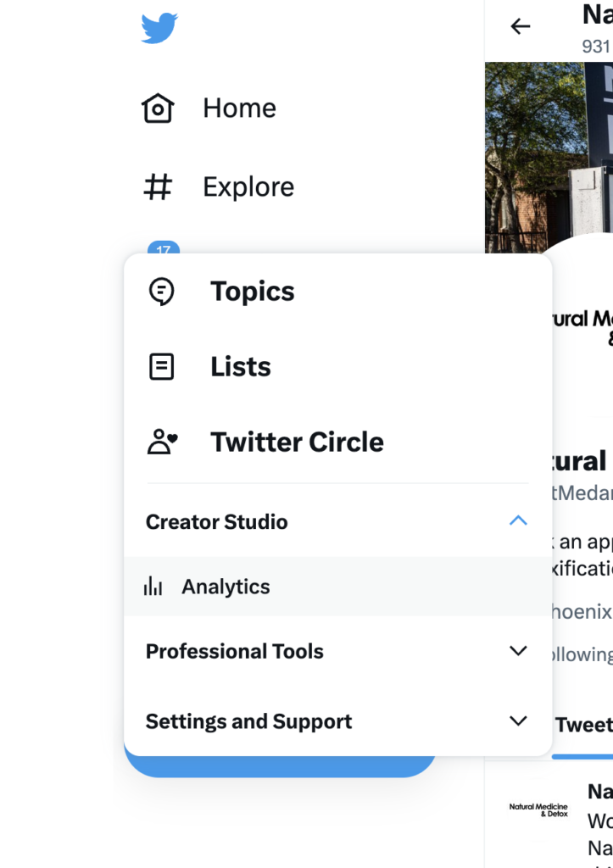Select the Twitter Circle icon
Viewport: 613px width, 868px height.
pyautogui.click(x=162, y=441)
